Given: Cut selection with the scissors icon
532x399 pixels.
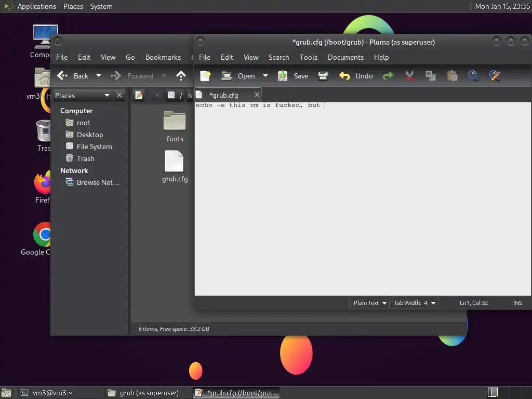Looking at the screenshot, I should point(409,76).
